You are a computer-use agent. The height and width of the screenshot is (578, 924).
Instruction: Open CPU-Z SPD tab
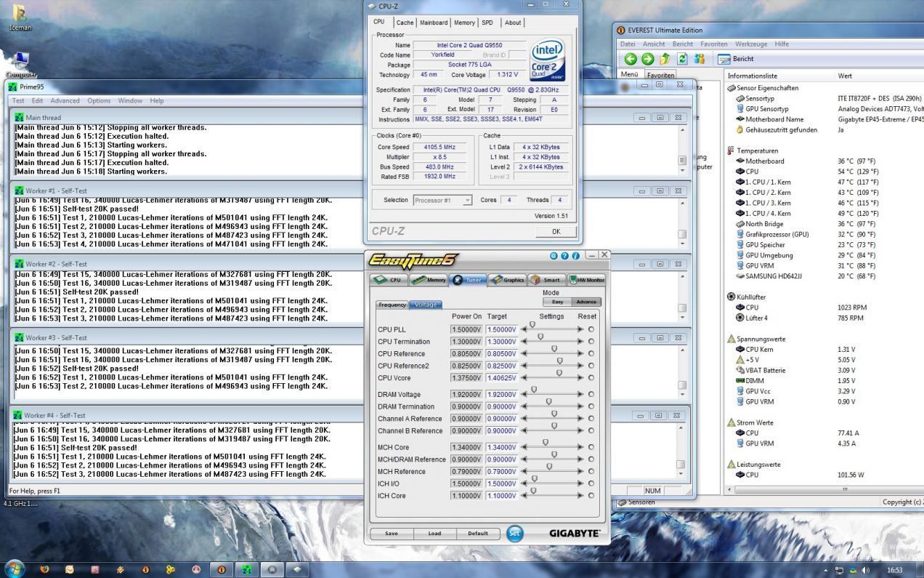[487, 23]
